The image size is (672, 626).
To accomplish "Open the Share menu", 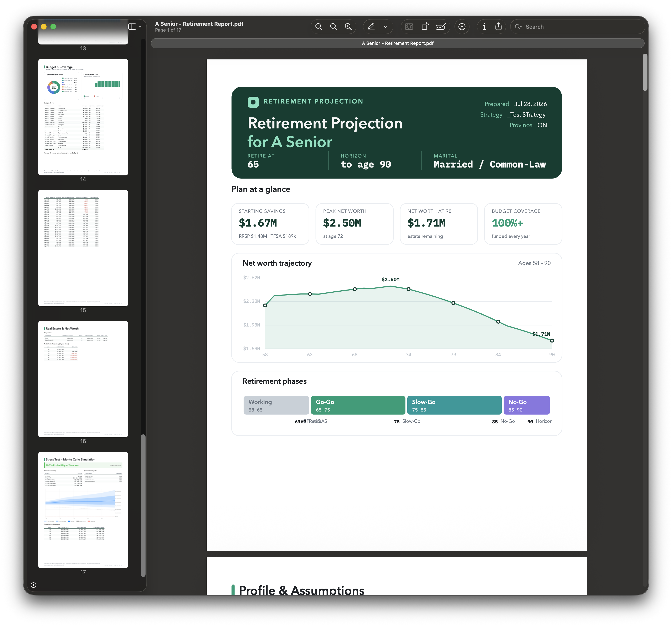I will click(x=498, y=27).
